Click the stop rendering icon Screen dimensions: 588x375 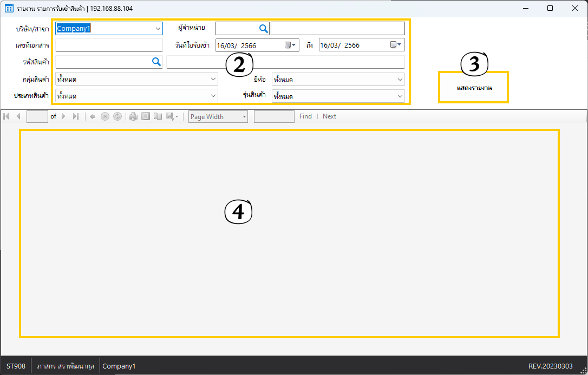pos(105,116)
